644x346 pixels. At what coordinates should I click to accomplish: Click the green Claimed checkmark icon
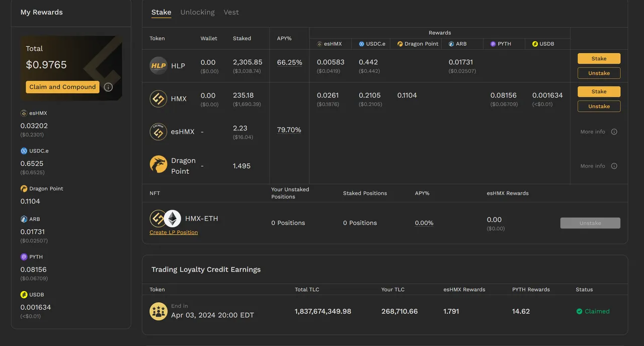coord(580,312)
